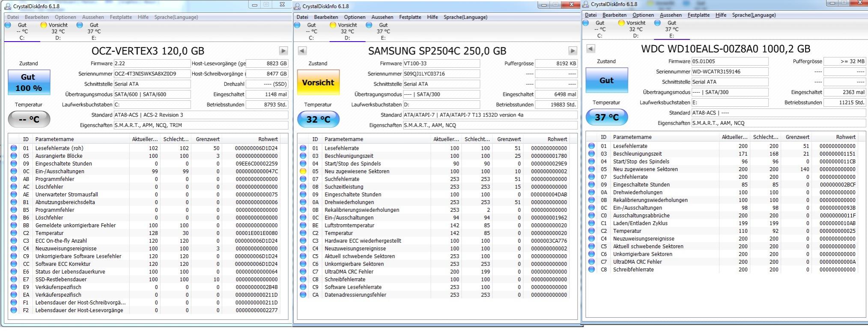Screen dimensions: 868x331
Task: Click status dot of Ausschaltungsabbrüche row
Action: pyautogui.click(x=591, y=215)
